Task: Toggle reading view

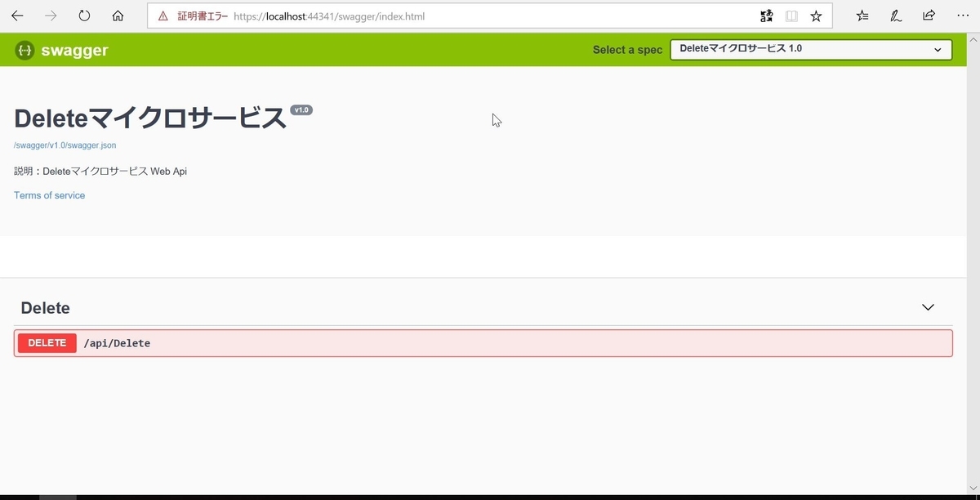Action: tap(791, 15)
